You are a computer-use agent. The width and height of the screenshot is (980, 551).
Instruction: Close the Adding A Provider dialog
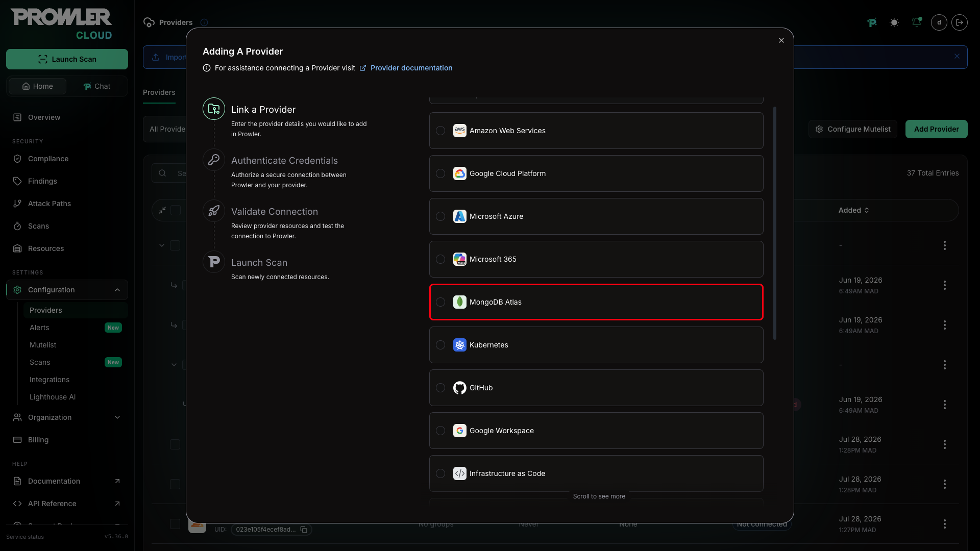781,40
